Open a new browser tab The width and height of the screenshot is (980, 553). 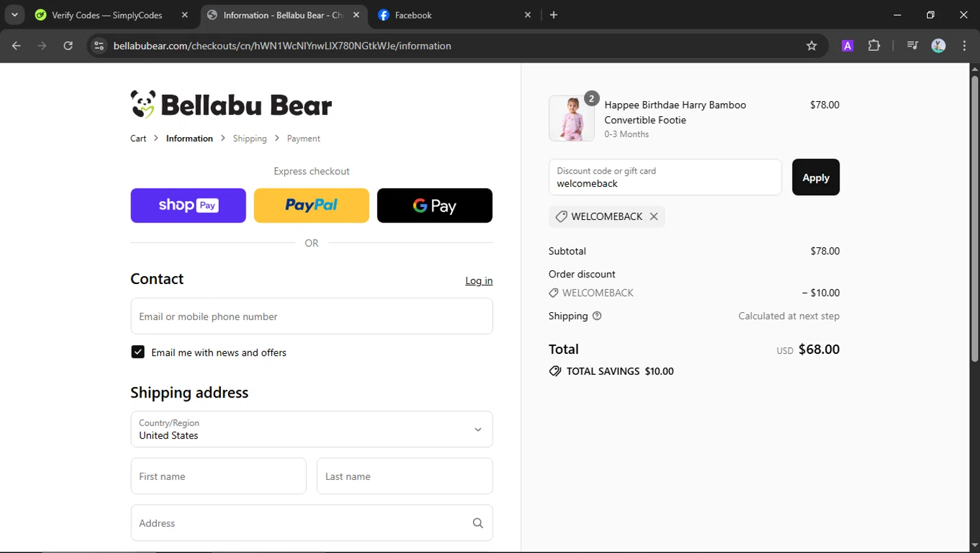553,14
